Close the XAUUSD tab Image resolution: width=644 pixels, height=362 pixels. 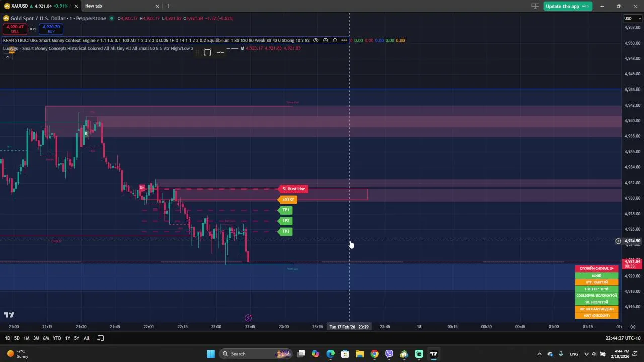click(x=76, y=6)
